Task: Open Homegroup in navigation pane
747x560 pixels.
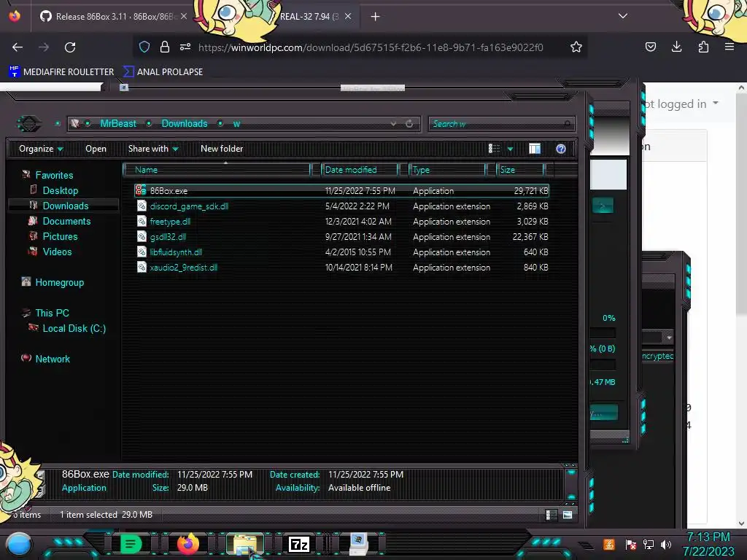Action: pyautogui.click(x=60, y=282)
